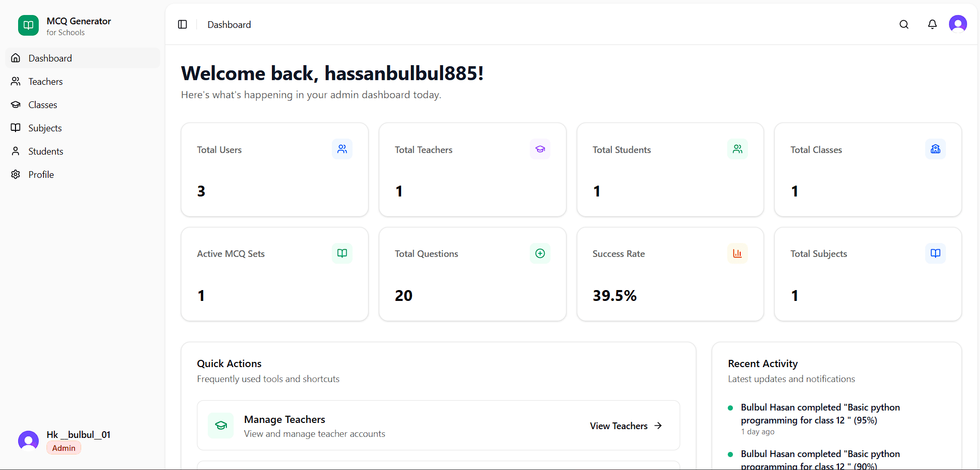Click the View Teachers button
Viewport: 980px width, 470px height.
[x=618, y=426]
